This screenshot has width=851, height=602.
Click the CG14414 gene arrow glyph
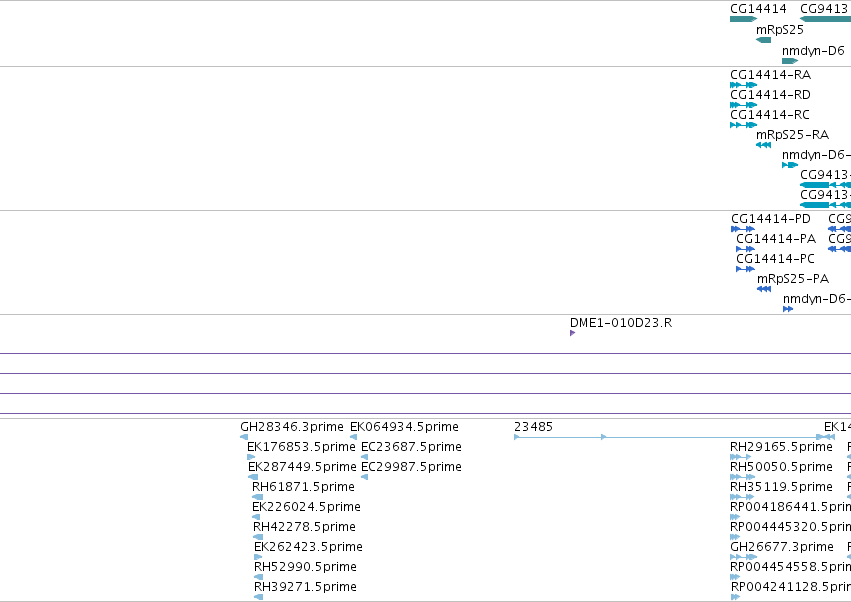744,19
